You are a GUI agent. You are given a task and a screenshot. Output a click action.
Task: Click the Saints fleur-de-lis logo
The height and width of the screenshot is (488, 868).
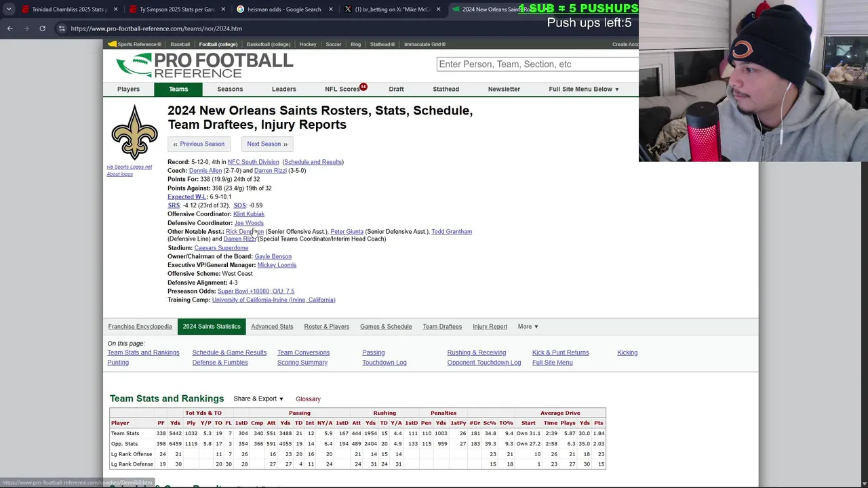tap(134, 132)
